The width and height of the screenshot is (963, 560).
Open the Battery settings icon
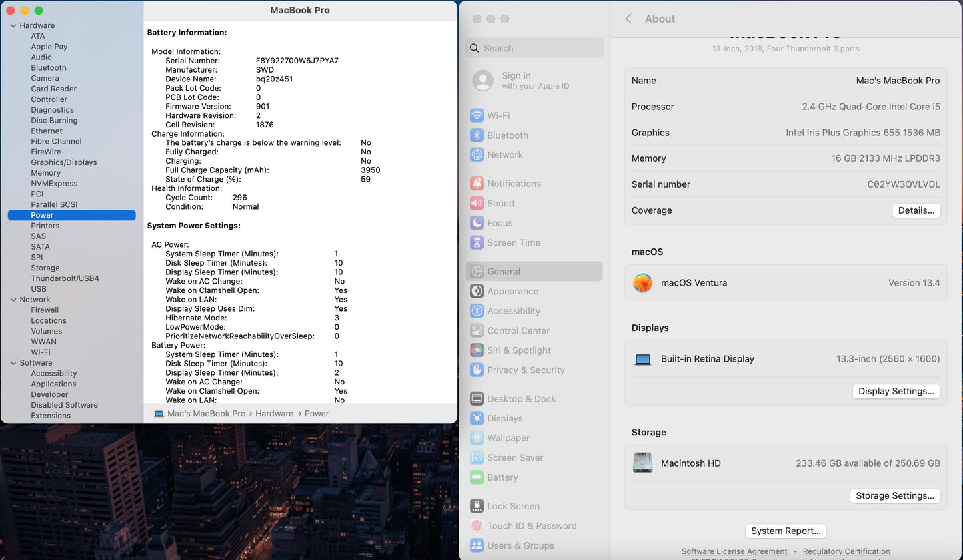477,477
